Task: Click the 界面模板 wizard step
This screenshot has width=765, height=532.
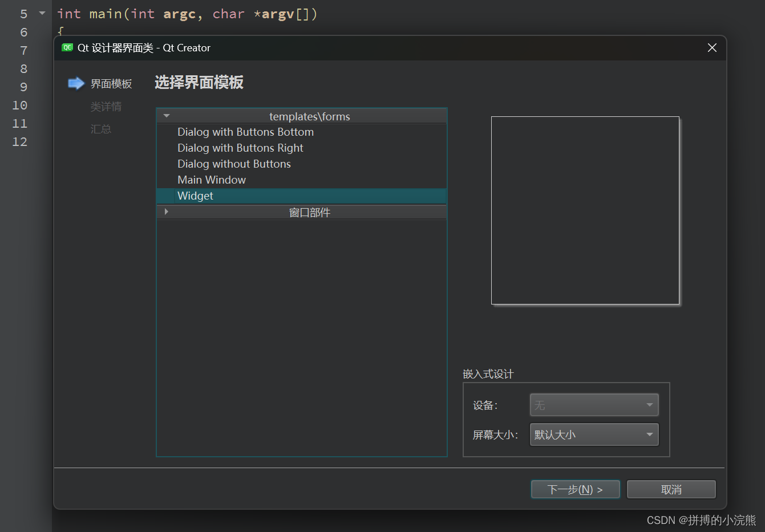Action: (x=111, y=84)
